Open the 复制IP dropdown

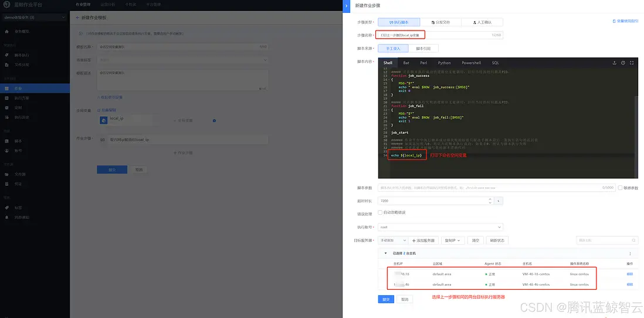[452, 240]
